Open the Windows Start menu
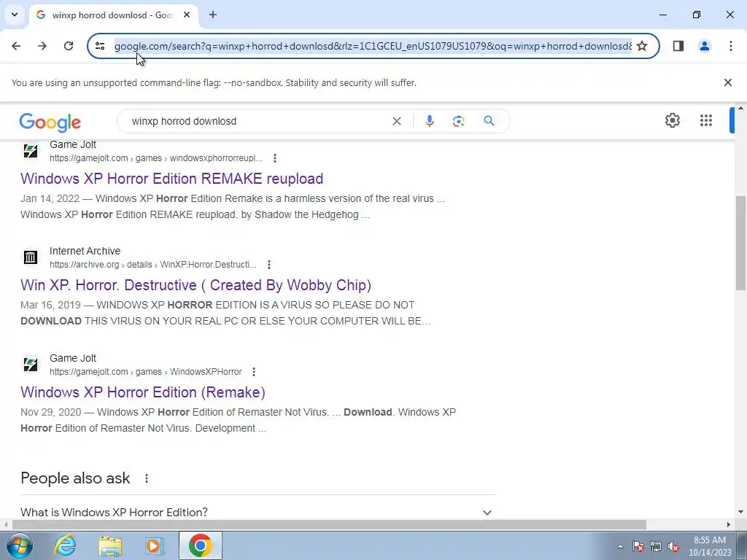The width and height of the screenshot is (747, 560). 19,545
